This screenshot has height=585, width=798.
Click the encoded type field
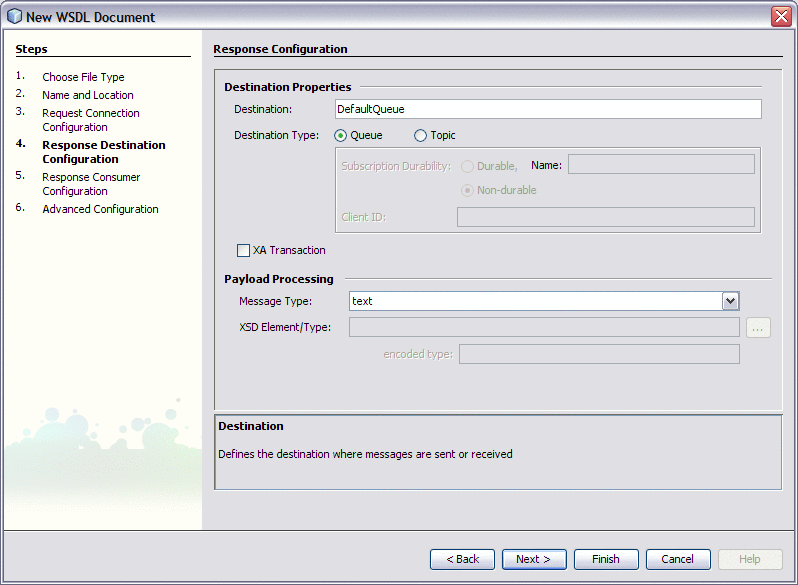[x=599, y=354]
